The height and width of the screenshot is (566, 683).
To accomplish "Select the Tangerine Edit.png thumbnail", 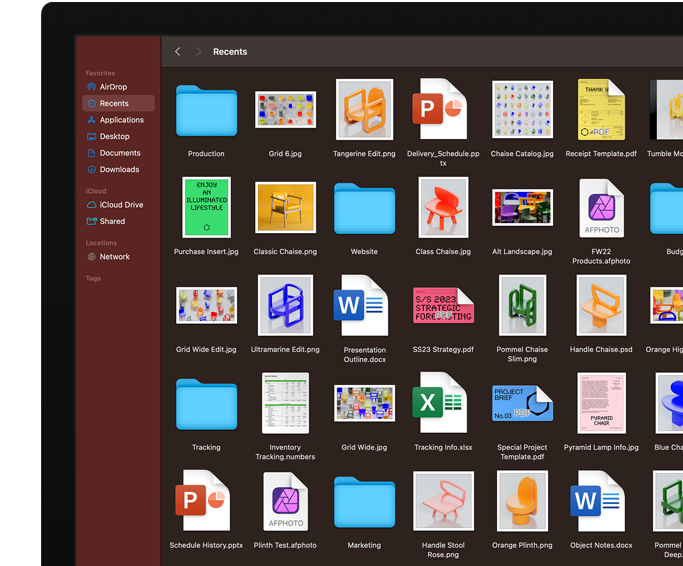I will pos(364,109).
